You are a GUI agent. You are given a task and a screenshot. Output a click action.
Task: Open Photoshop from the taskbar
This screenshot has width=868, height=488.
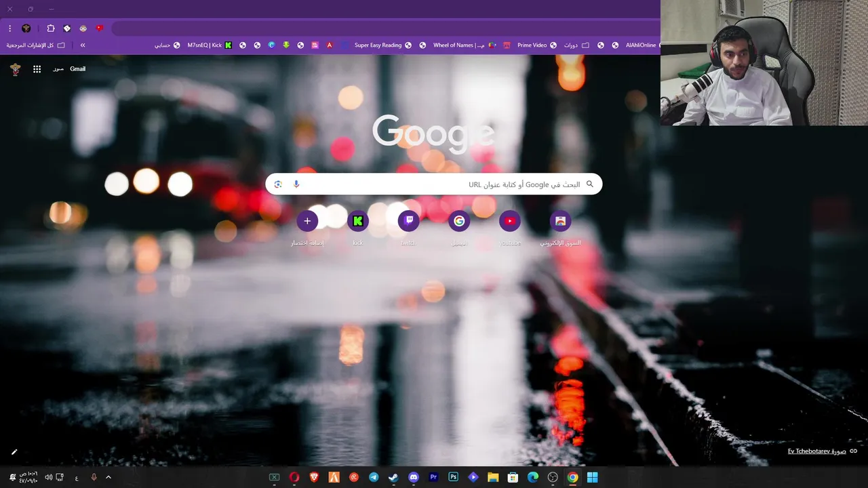pos(453,477)
